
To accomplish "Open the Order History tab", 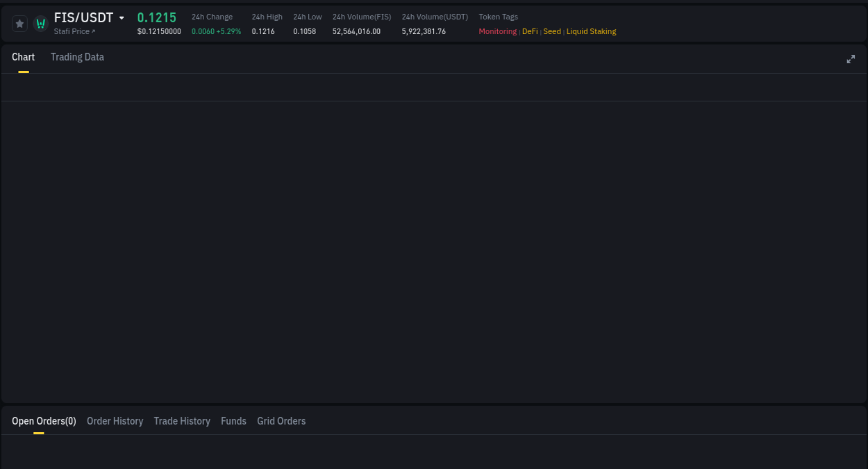I will (x=115, y=420).
